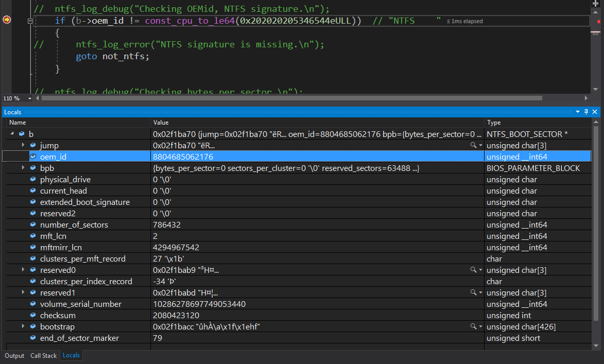
Task: Click the field icon next to checksum
Action: (x=33, y=315)
